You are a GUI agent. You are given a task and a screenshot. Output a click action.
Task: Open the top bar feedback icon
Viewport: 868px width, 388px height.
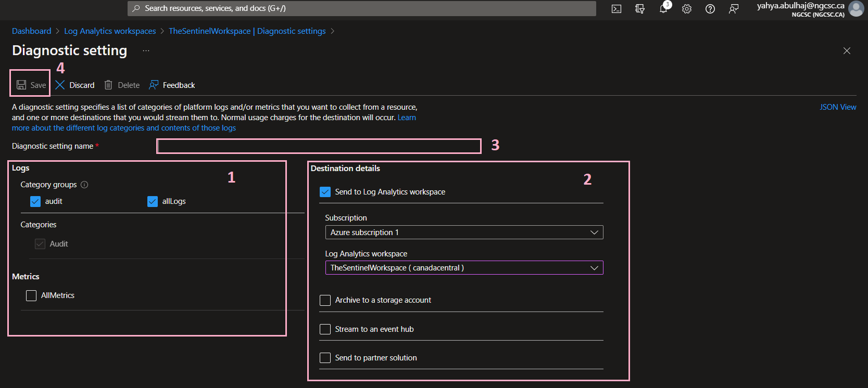734,9
